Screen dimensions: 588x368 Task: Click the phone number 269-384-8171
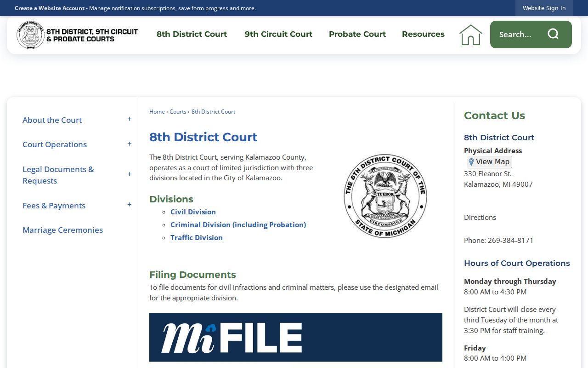(x=510, y=240)
